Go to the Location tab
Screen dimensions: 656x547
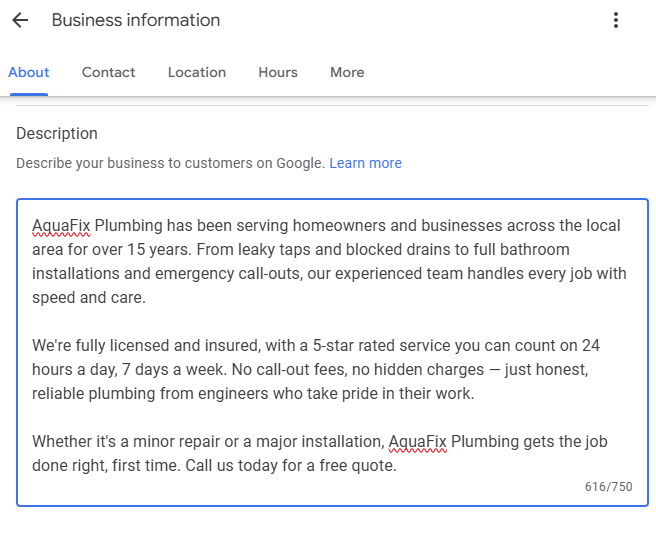tap(197, 72)
